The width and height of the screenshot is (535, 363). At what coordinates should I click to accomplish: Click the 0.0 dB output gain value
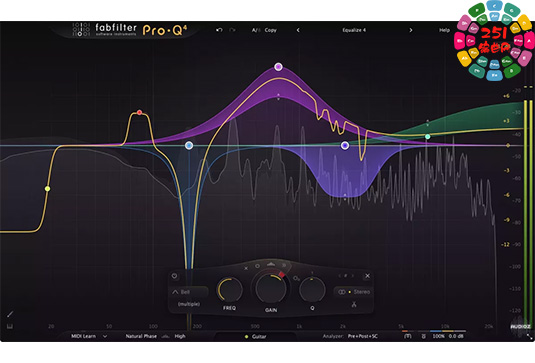pos(456,336)
